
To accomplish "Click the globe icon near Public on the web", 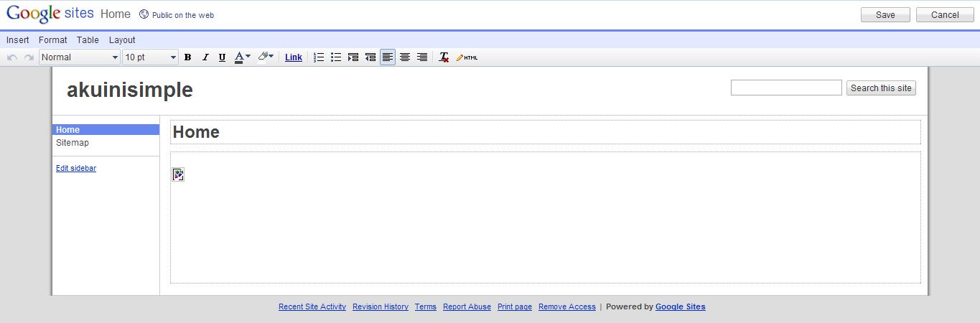I will coord(144,14).
